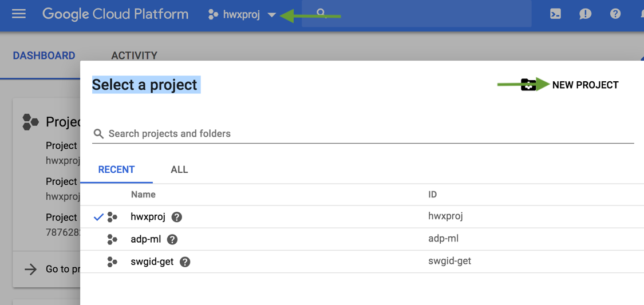Click the dropdown arrow beside hwxproj
Screen dimensions: 644x305
(x=271, y=15)
